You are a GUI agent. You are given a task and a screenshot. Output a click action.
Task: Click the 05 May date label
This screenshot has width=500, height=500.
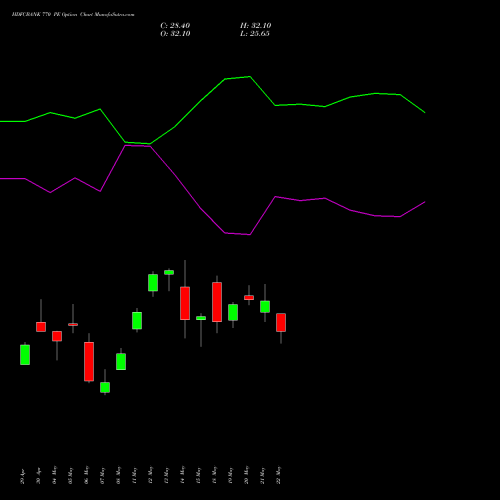point(70,475)
